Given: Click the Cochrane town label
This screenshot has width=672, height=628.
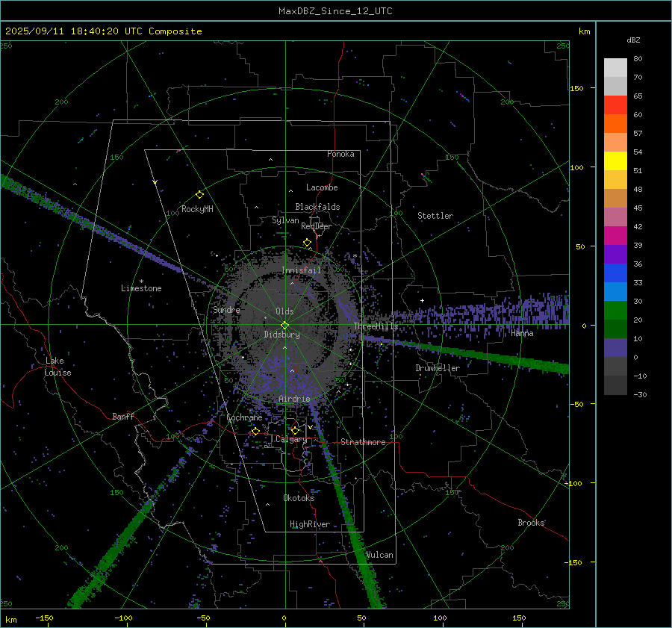Looking at the screenshot, I should [244, 417].
